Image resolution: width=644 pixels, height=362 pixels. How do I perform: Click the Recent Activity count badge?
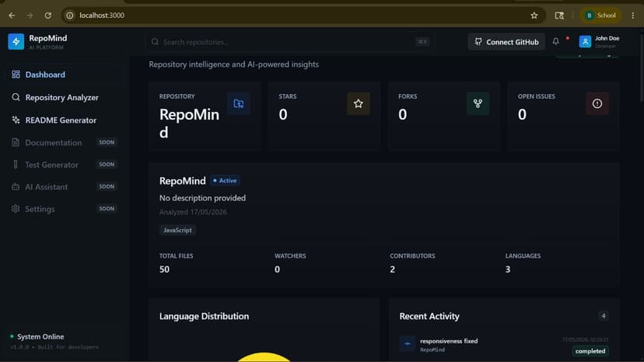click(x=604, y=316)
